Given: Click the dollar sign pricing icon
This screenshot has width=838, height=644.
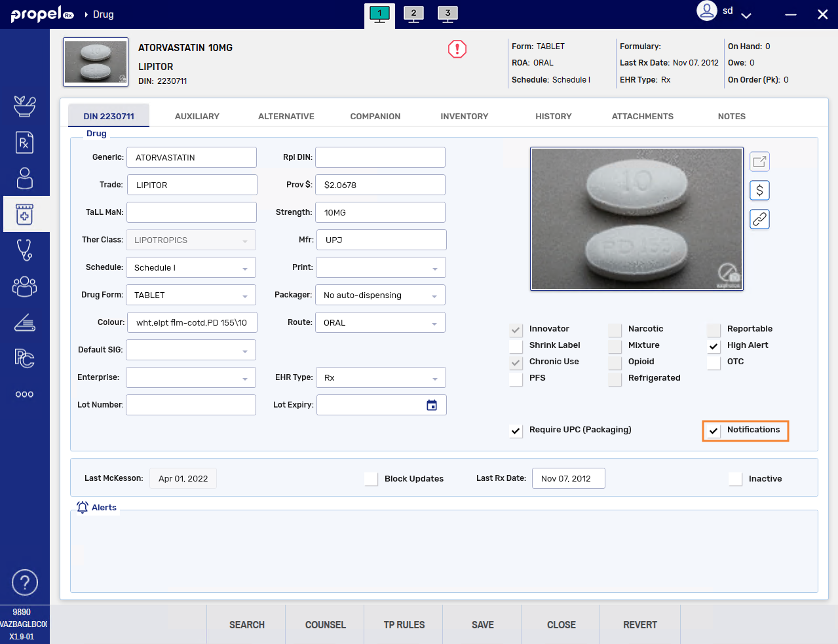Looking at the screenshot, I should pos(759,191).
